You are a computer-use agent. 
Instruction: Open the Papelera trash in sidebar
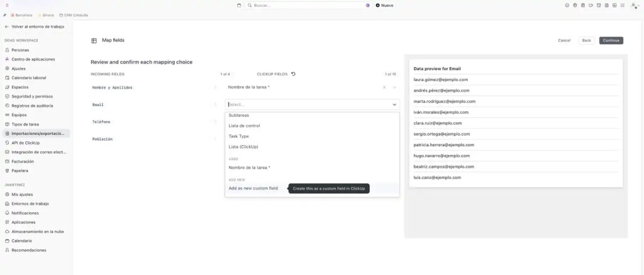click(x=20, y=171)
